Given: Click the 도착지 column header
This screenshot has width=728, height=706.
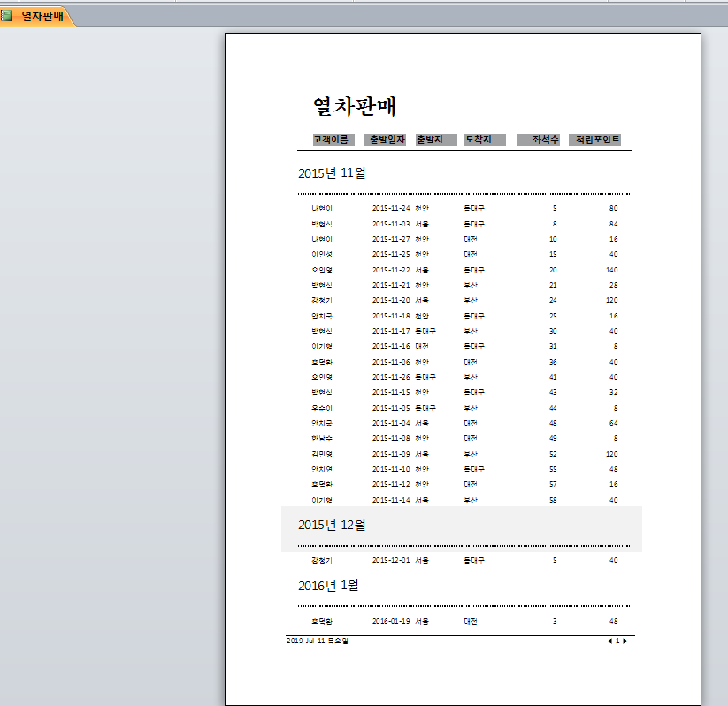Looking at the screenshot, I should [x=484, y=140].
